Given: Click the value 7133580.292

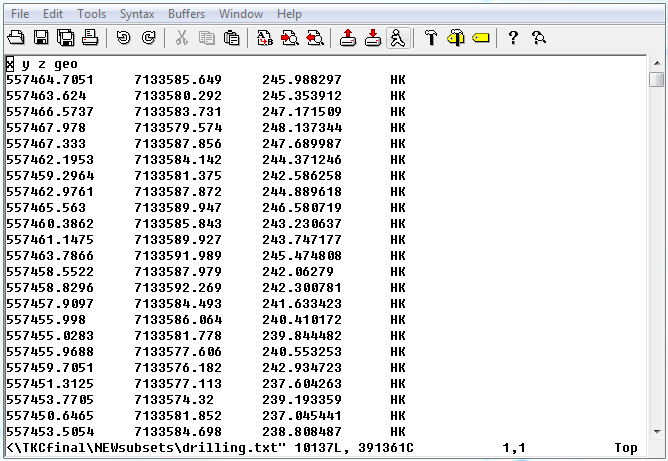Looking at the screenshot, I should [178, 96].
